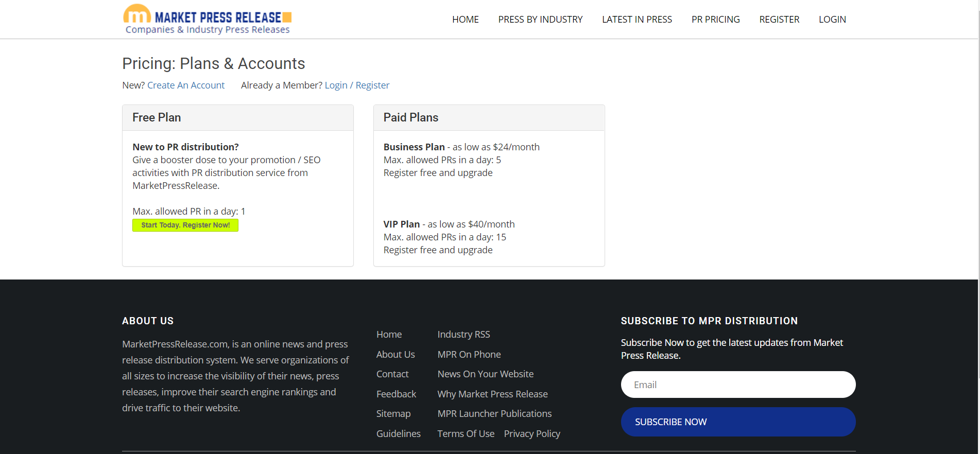Open footer Sitemap link

point(393,414)
